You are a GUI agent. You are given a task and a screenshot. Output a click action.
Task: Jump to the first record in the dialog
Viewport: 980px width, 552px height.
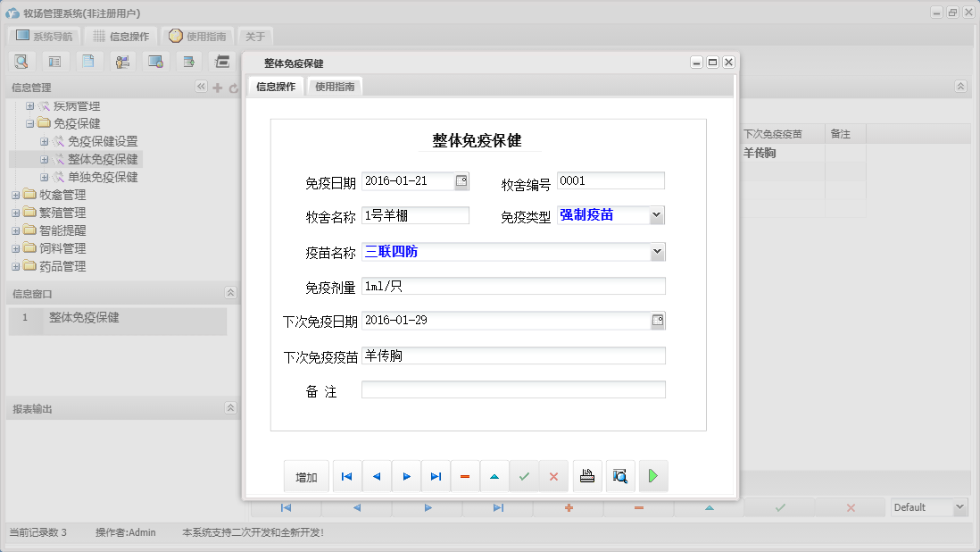[x=346, y=475]
